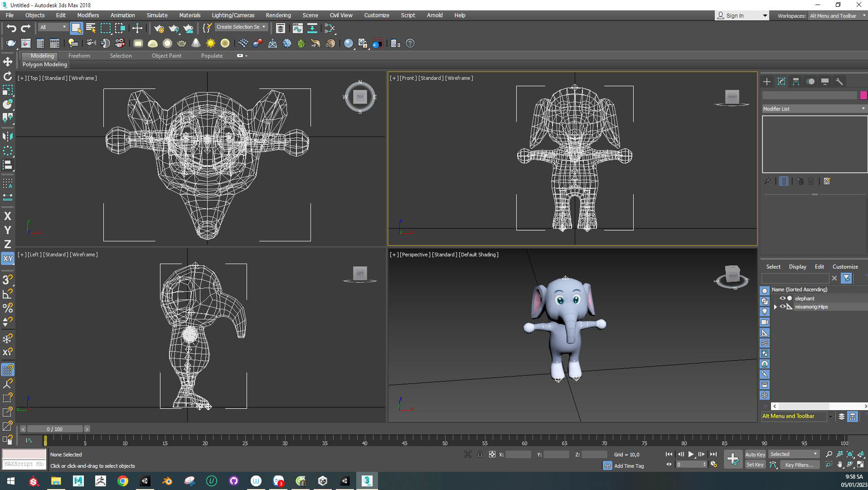Viewport: 868px width, 490px height.
Task: Go to end of animation
Action: tap(713, 454)
